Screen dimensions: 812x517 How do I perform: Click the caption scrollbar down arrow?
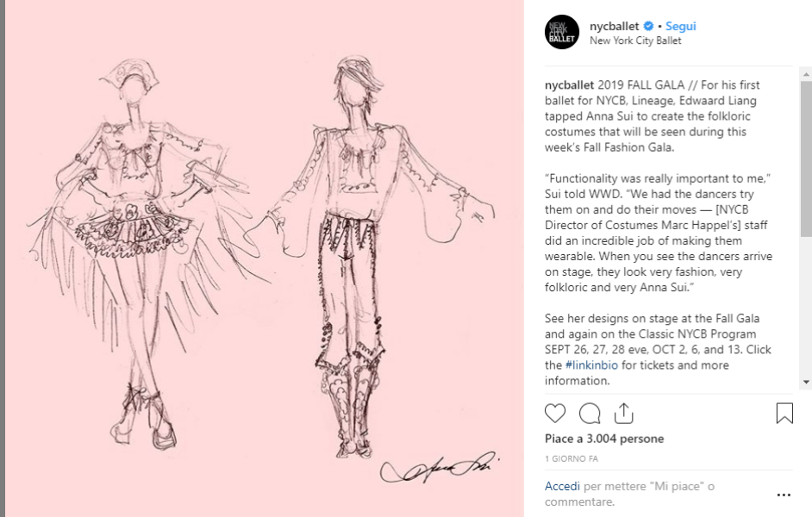[806, 382]
